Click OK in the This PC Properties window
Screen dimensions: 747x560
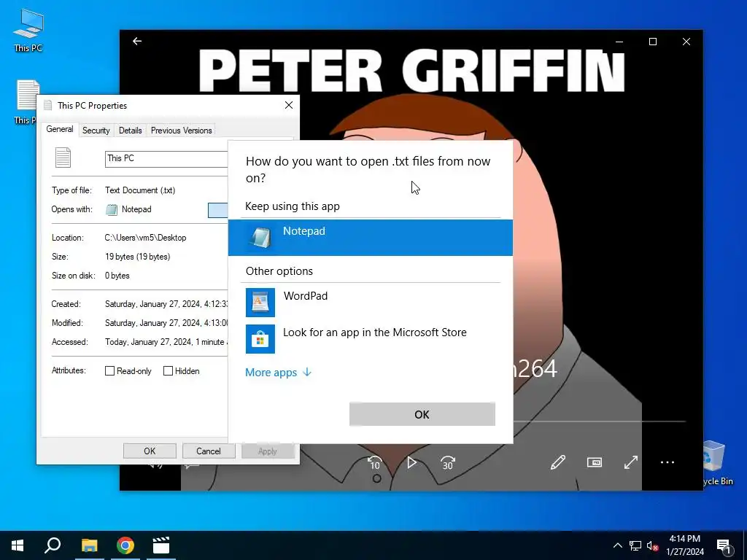pos(150,451)
